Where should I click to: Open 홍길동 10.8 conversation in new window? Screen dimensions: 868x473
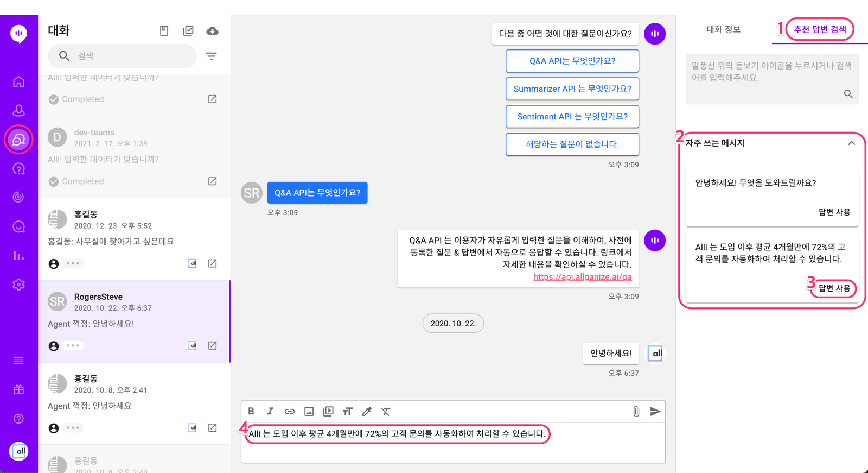point(213,428)
